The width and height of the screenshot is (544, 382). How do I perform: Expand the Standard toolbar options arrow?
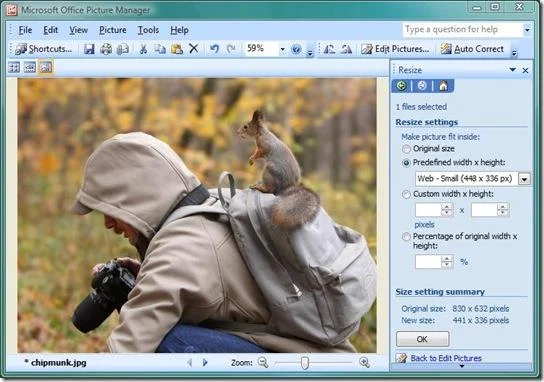click(x=310, y=52)
